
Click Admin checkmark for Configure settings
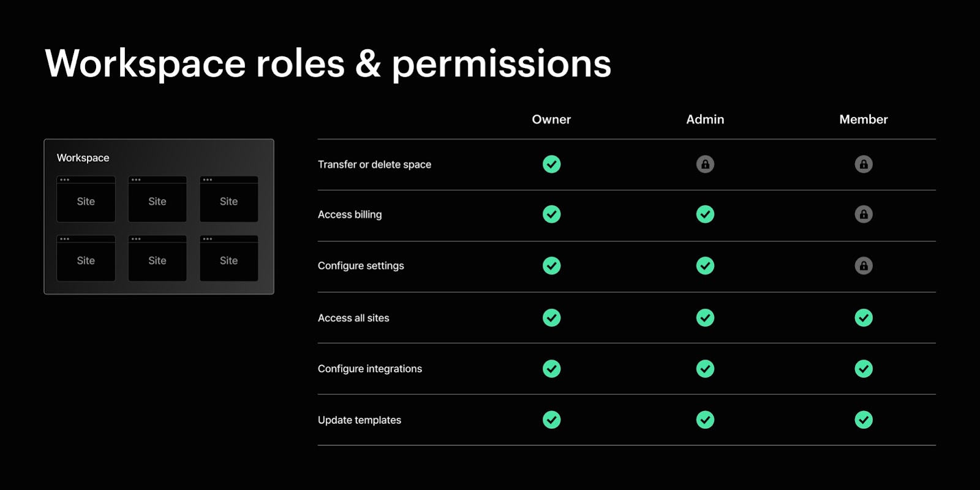705,266
